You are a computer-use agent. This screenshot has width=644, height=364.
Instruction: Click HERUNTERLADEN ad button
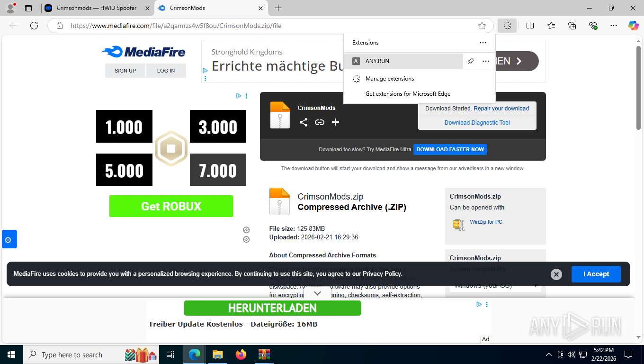[272, 308]
